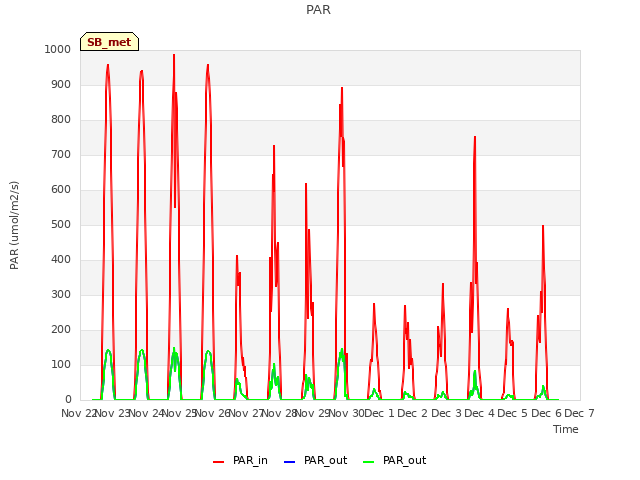Click the 100 y-axis tick value

click(61, 364)
